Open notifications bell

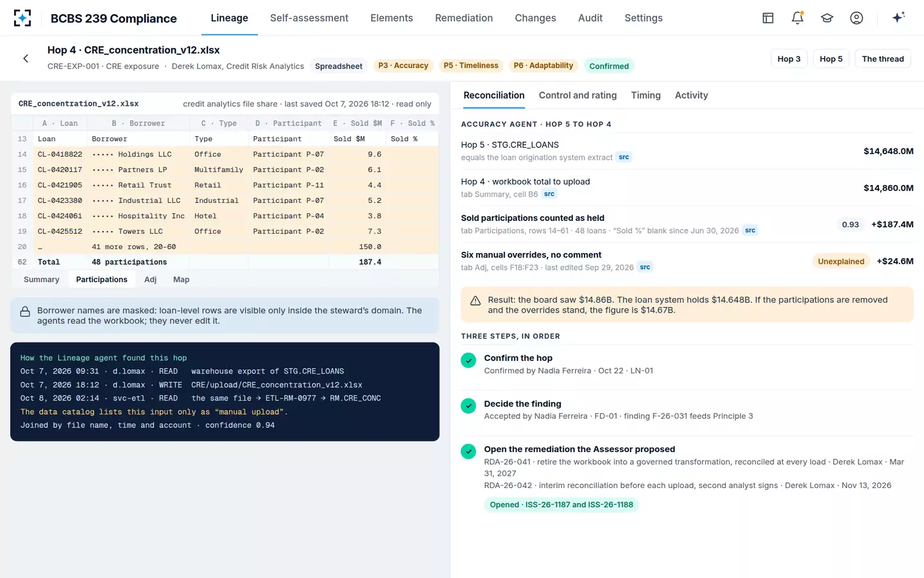pos(798,18)
